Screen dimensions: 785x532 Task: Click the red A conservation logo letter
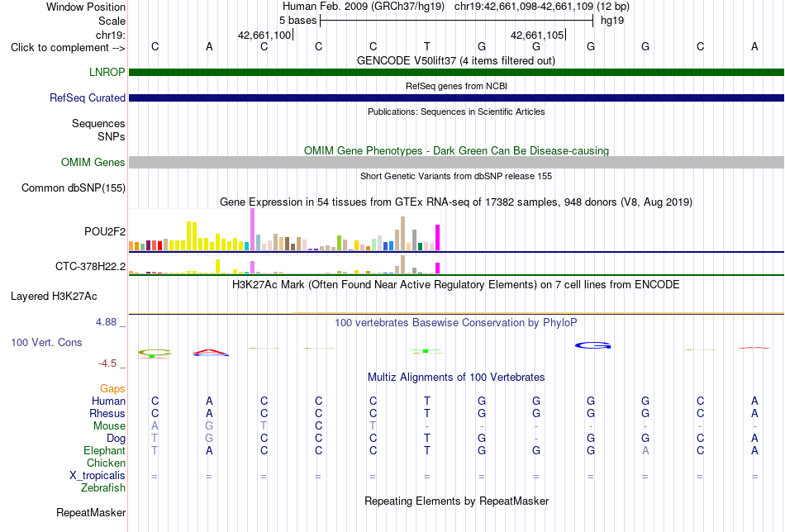tap(210, 351)
